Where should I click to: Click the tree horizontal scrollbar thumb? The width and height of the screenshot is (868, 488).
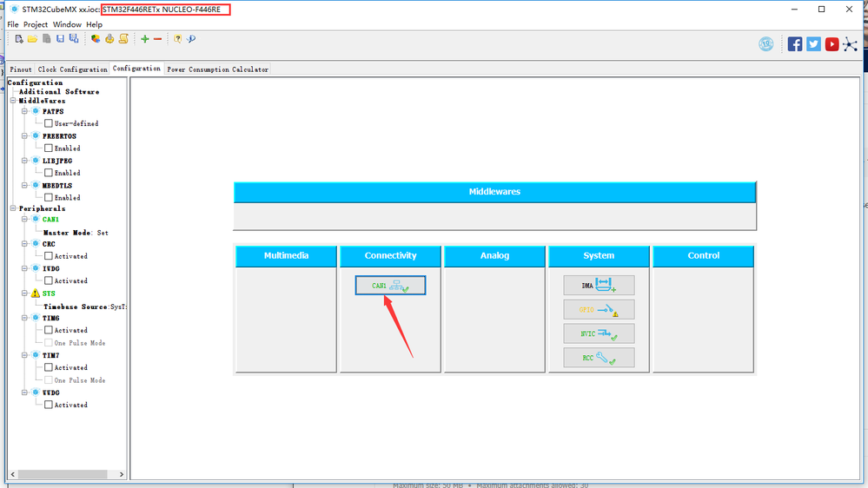(x=63, y=474)
